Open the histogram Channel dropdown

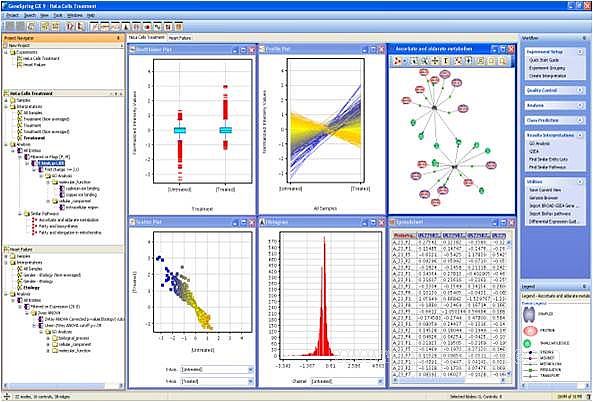click(x=347, y=382)
